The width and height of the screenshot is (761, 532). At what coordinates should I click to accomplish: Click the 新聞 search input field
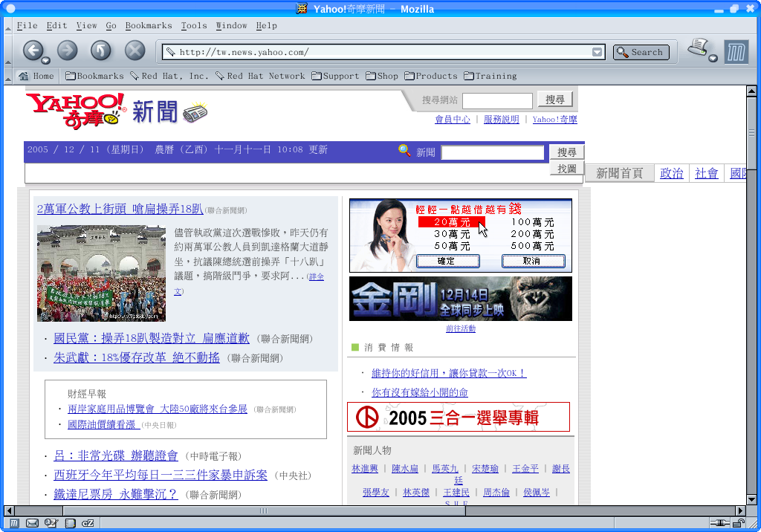pyautogui.click(x=492, y=152)
